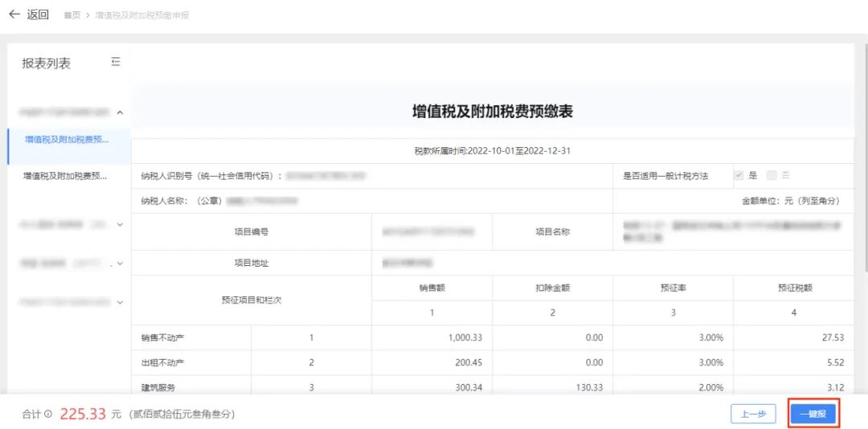
Task: Click the 出租不动产 row label
Action: (x=162, y=362)
